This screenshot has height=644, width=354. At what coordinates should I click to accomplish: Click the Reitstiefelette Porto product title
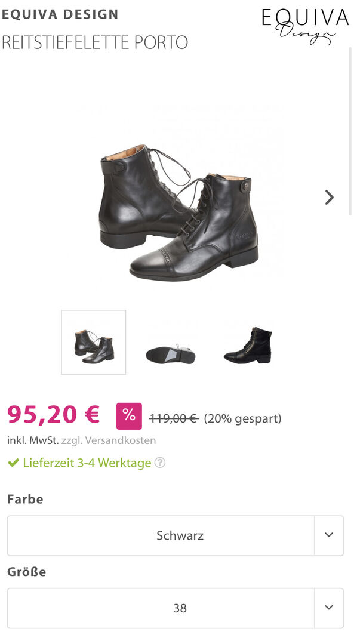[x=95, y=42]
